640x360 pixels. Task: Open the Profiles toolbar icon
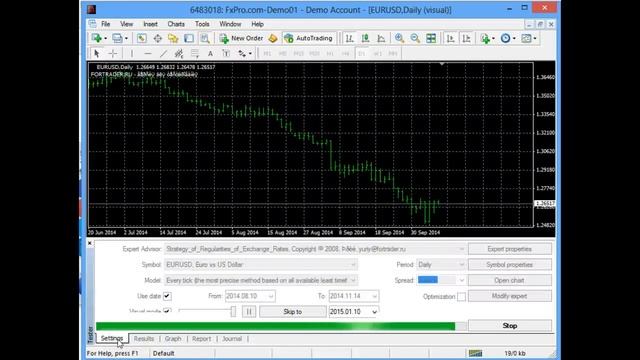117,38
